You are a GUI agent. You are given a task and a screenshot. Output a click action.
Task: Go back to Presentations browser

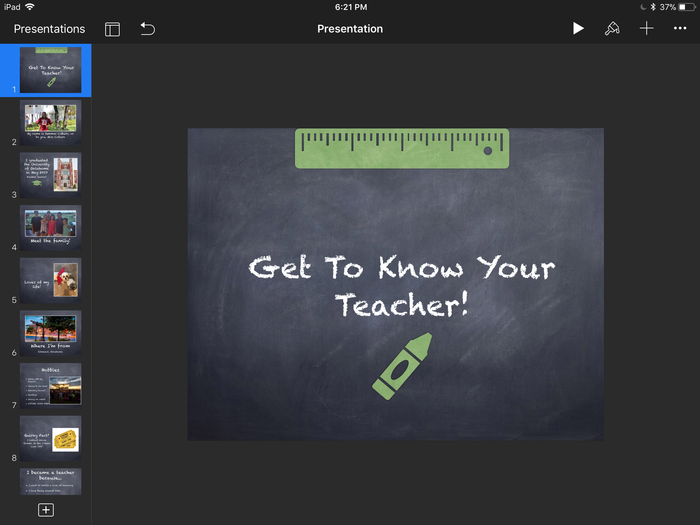[49, 29]
